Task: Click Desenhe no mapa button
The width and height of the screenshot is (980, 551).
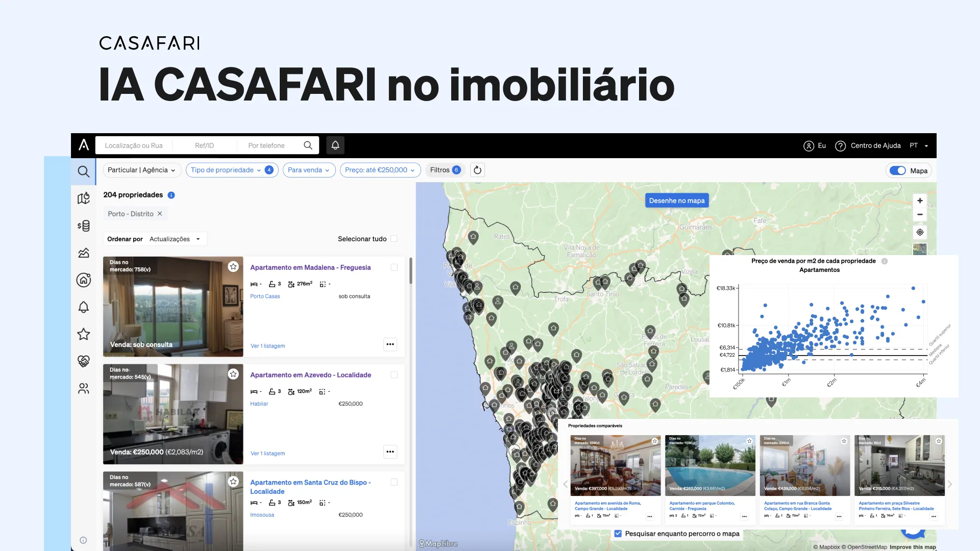Action: pos(677,201)
